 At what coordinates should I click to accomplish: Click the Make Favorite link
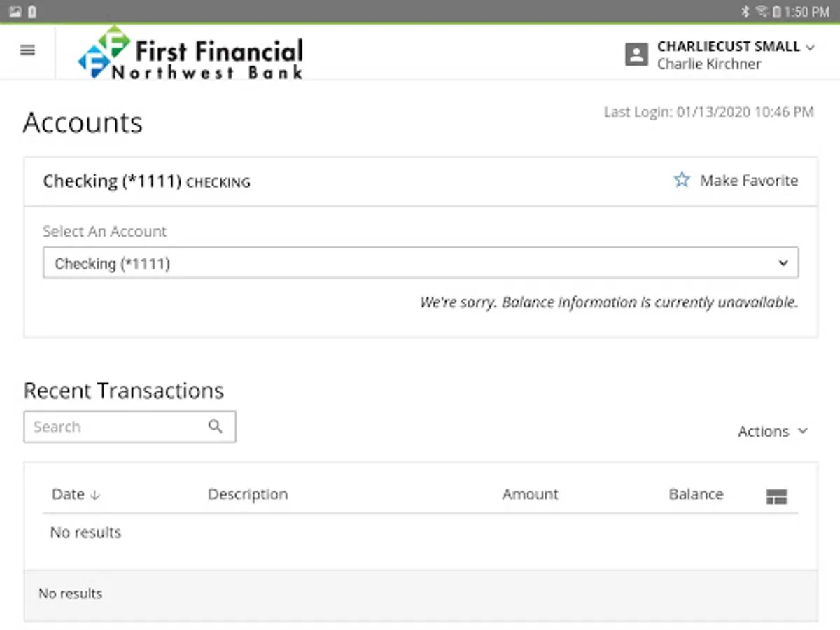coord(748,180)
